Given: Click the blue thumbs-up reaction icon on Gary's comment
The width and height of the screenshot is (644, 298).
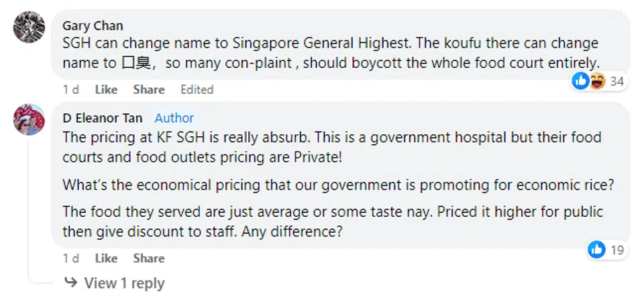Looking at the screenshot, I should (580, 81).
